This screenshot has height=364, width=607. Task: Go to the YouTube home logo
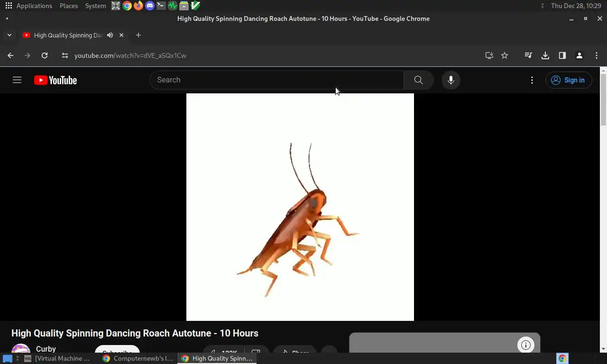pyautogui.click(x=55, y=80)
